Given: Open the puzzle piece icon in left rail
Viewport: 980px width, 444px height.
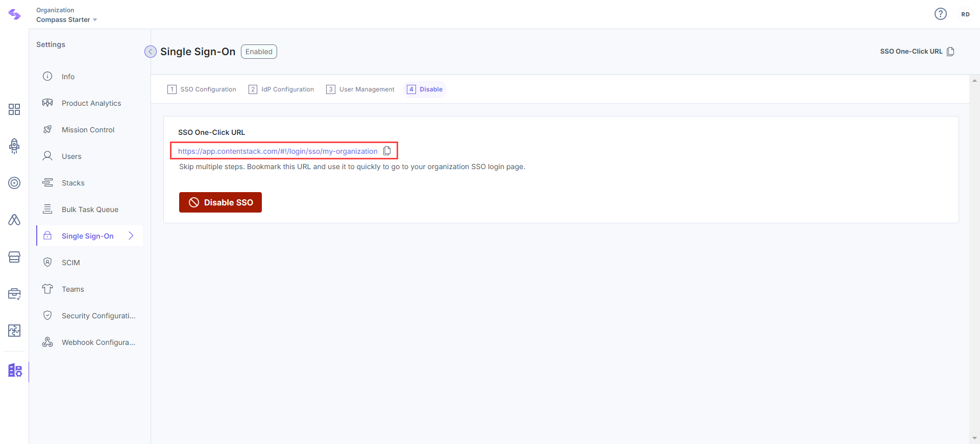Looking at the screenshot, I should [x=14, y=331].
